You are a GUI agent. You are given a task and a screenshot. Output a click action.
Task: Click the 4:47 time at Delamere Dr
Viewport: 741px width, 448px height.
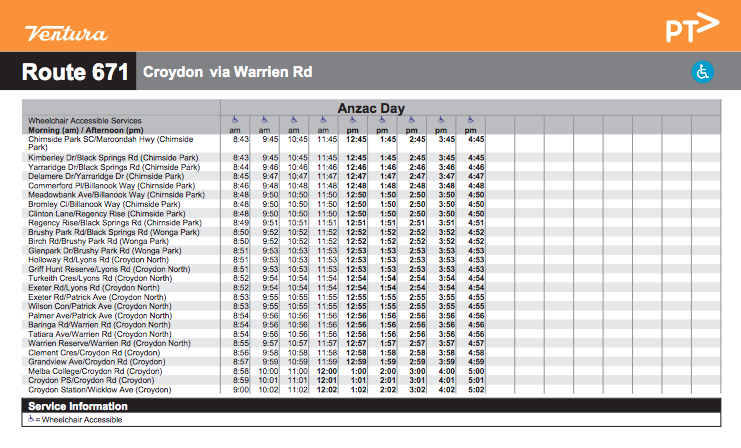click(x=476, y=176)
